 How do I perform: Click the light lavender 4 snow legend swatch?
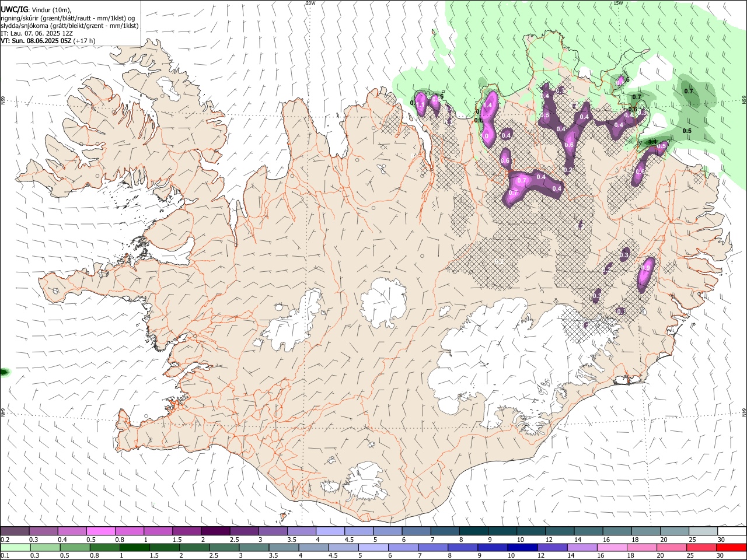pos(330,531)
